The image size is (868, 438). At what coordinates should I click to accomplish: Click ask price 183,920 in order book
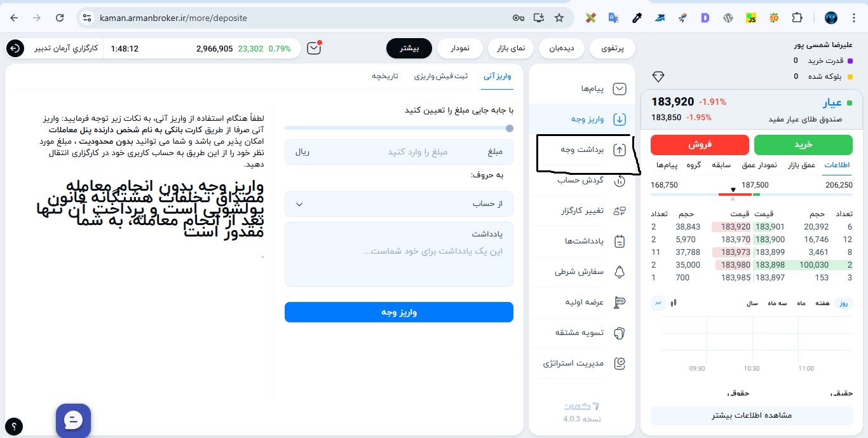coord(735,227)
